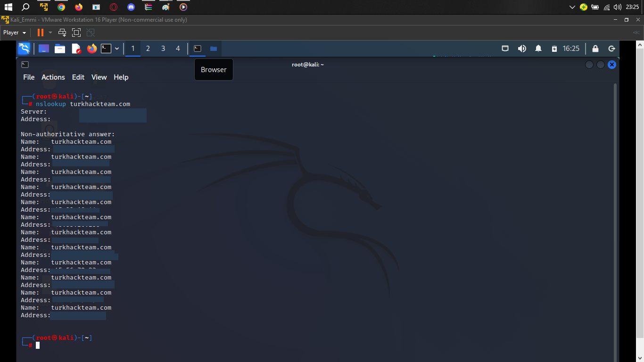
Task: Launch the terminal emulator from Kali panel
Action: click(x=107, y=49)
